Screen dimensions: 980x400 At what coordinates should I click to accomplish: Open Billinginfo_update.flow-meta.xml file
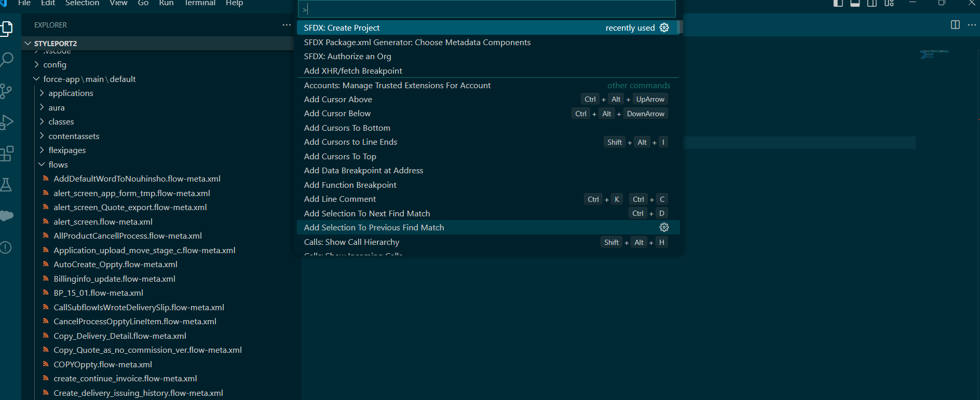(x=115, y=279)
